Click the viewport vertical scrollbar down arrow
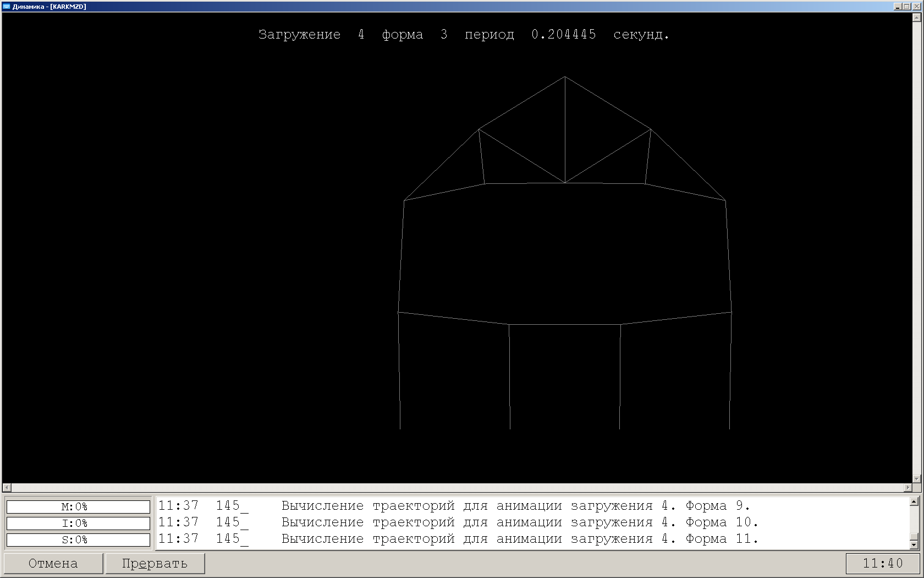924x578 pixels. 916,479
